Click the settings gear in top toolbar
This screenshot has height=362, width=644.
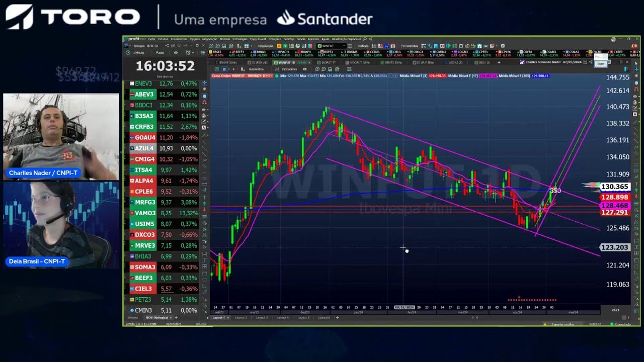pos(503,46)
